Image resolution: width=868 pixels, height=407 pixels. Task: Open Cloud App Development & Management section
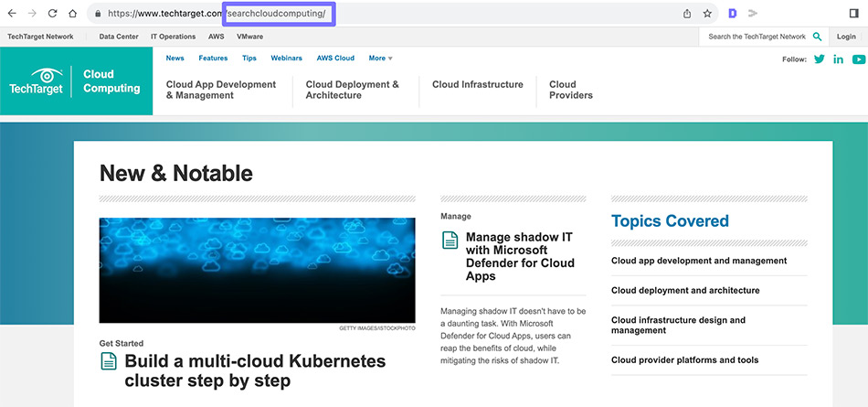pos(221,90)
